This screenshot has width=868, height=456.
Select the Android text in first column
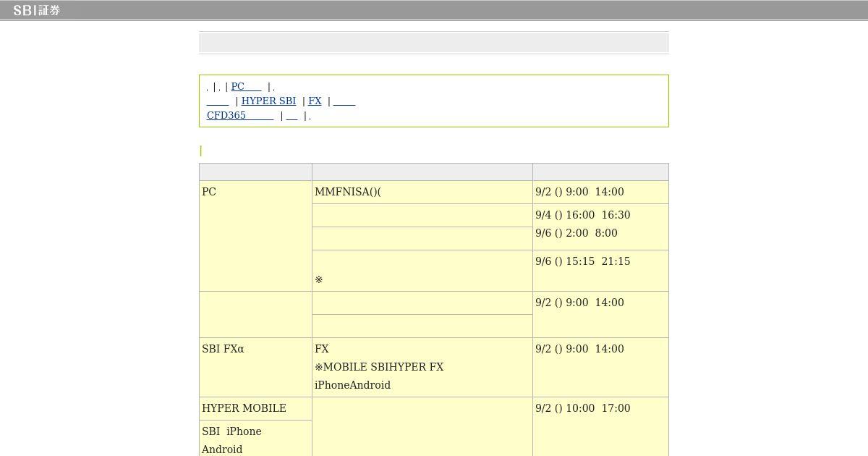(x=222, y=449)
